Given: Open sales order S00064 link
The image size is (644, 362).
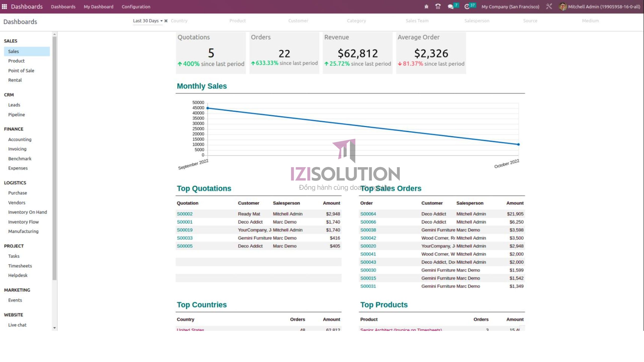Looking at the screenshot, I should 368,214.
